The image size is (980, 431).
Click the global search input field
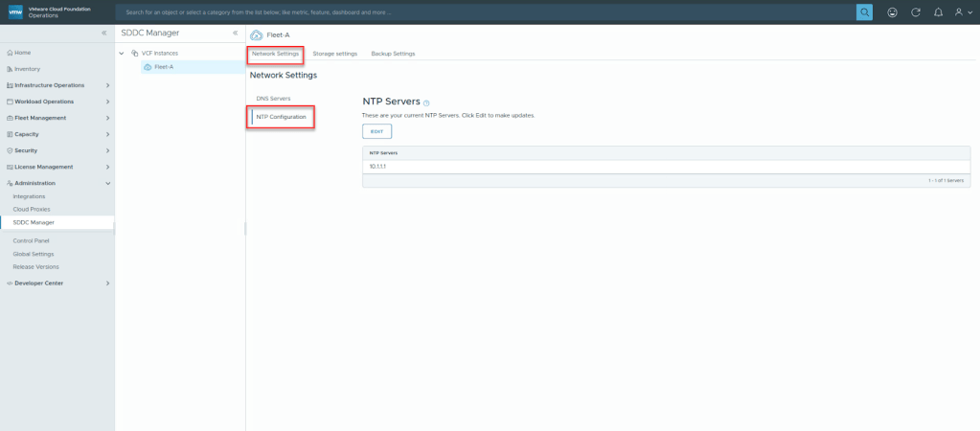click(485, 11)
